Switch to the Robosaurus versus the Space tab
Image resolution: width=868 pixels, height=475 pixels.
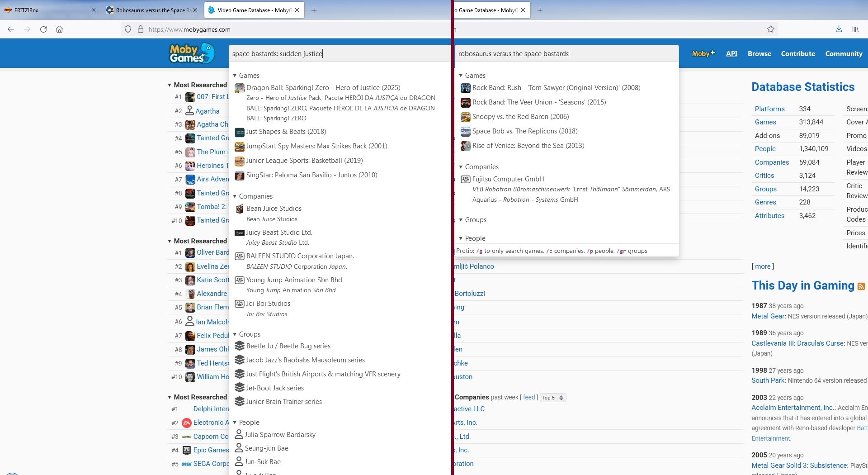point(150,10)
